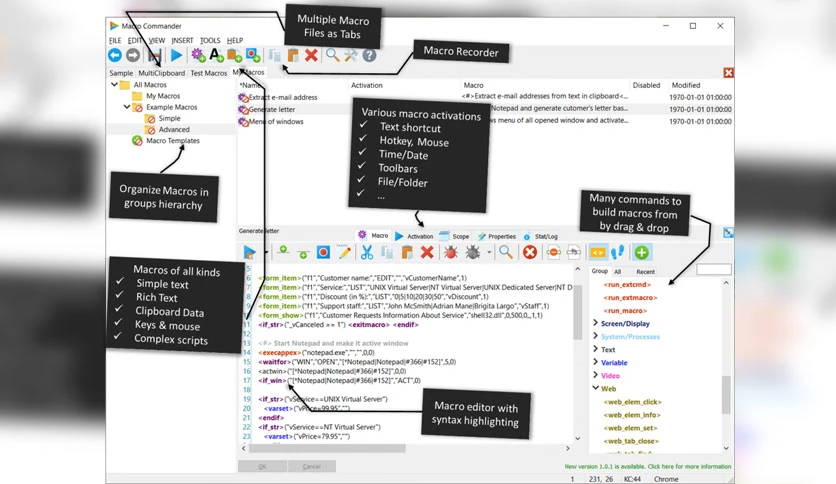
Task: Click the Paste icon in main toolbar
Action: (x=293, y=55)
